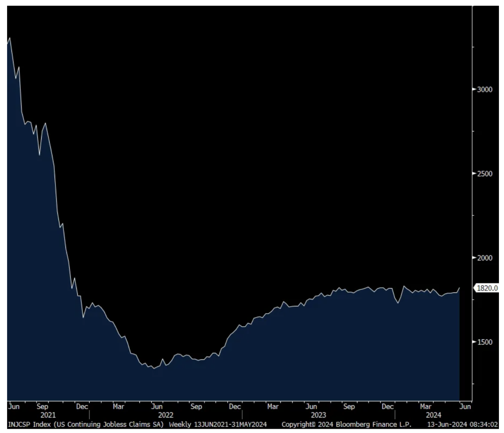Viewport: 504px width, 433px height.
Task: Select the 2021 year label on x-axis
Action: pos(48,415)
